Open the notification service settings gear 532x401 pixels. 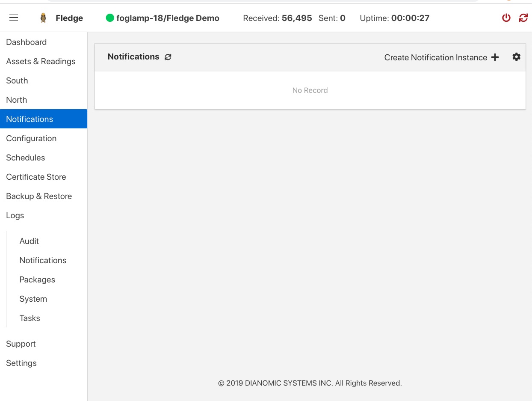[x=516, y=56]
